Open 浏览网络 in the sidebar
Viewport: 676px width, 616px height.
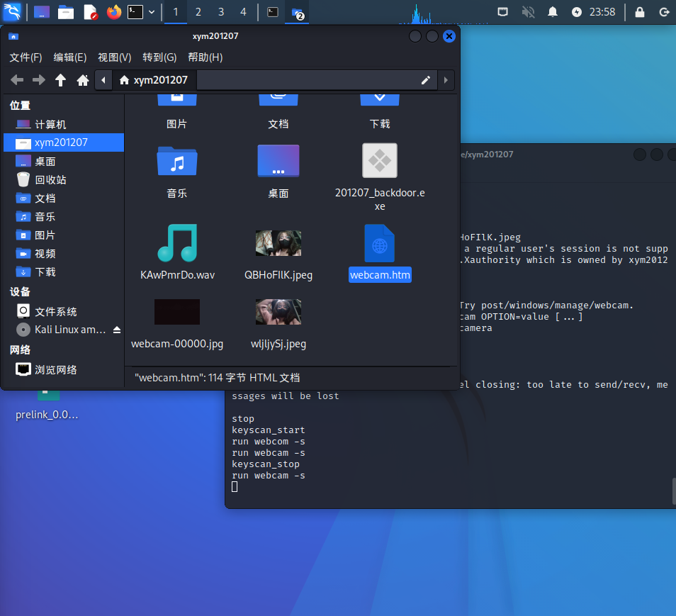point(64,370)
